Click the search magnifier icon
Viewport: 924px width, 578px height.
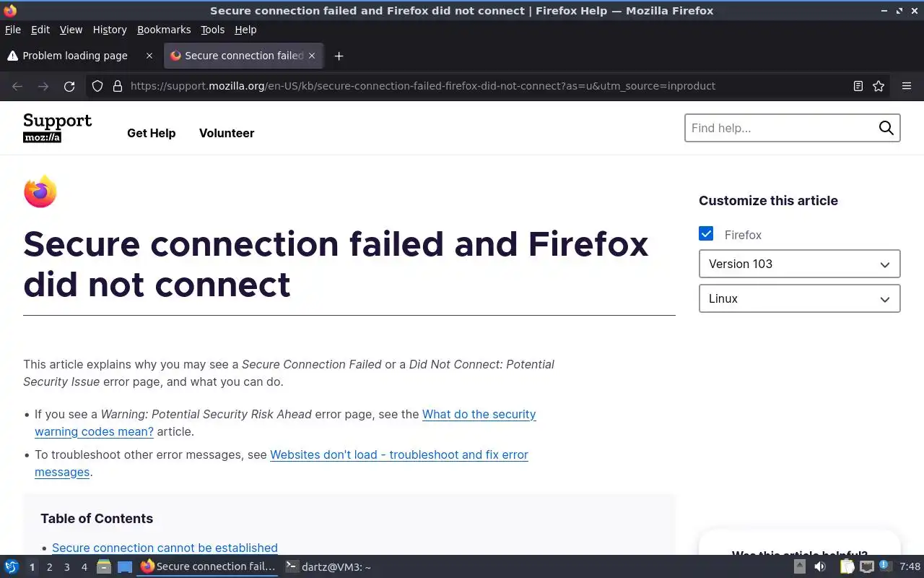tap(886, 128)
